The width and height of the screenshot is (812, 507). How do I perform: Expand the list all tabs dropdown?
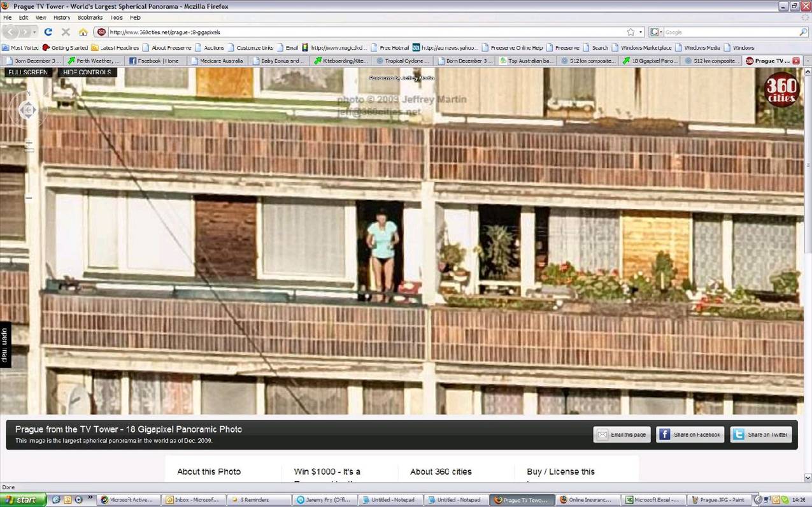point(807,61)
